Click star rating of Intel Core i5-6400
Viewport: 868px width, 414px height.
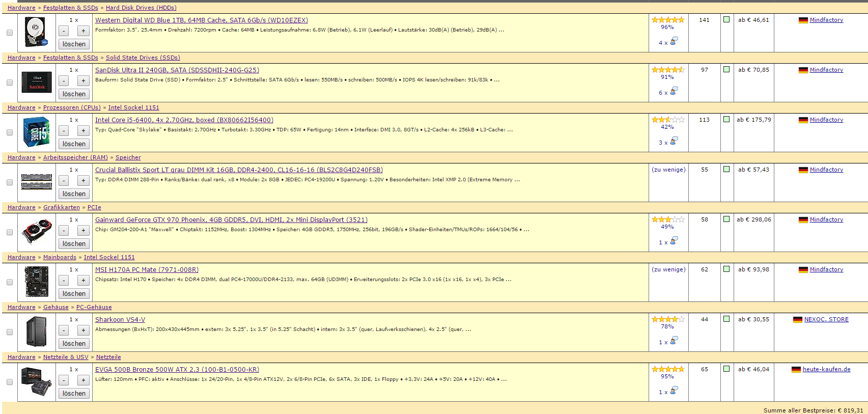click(668, 120)
